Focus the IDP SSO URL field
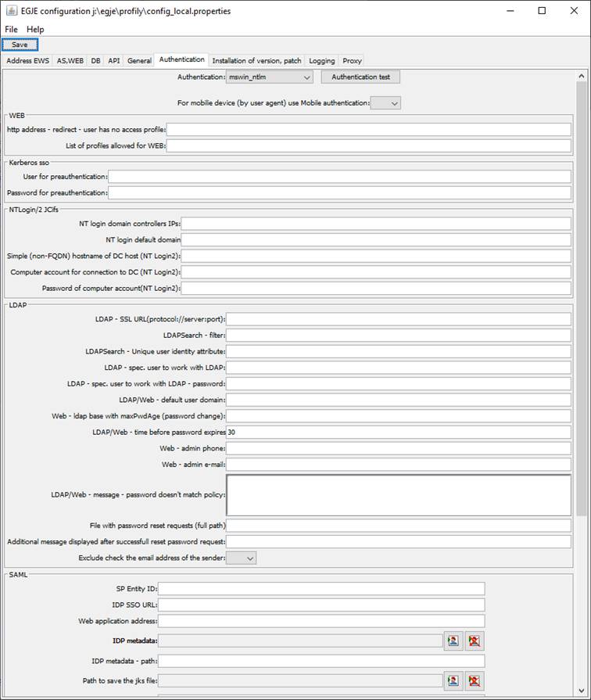Image resolution: width=591 pixels, height=700 pixels. [x=321, y=605]
